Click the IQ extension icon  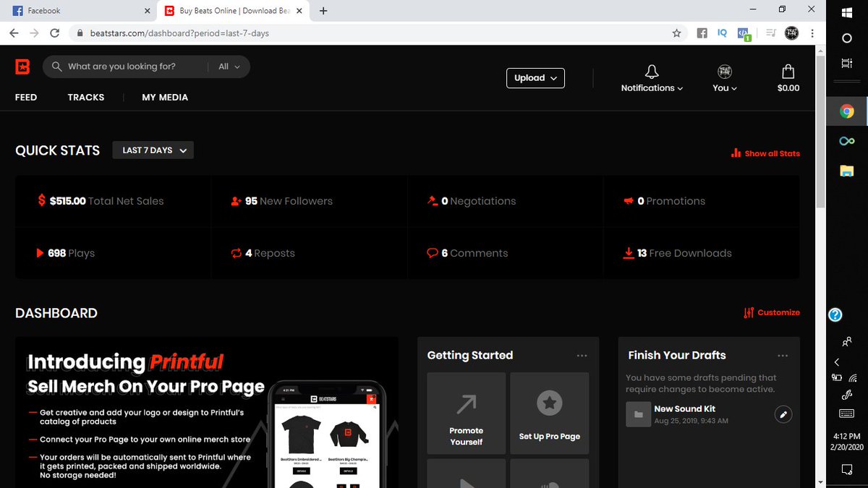pos(722,33)
